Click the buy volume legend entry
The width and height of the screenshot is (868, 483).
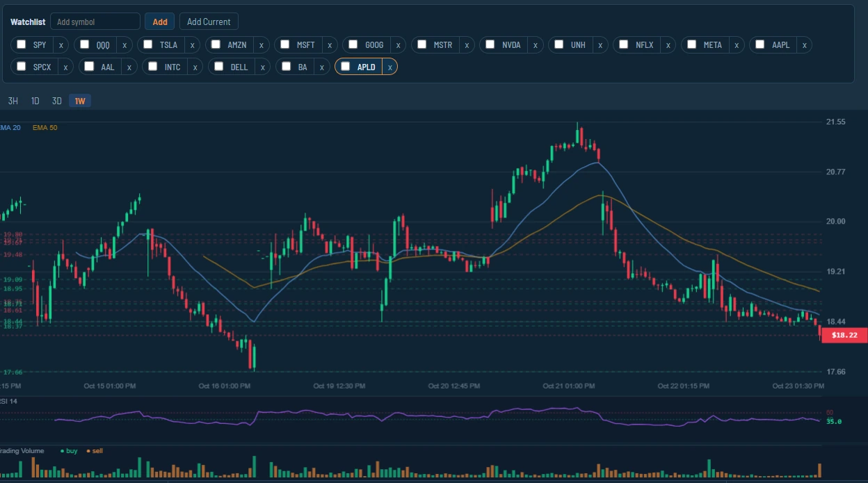coord(69,451)
